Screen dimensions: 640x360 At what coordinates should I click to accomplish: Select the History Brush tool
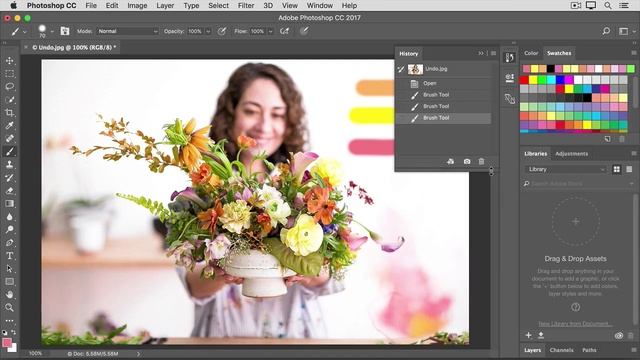[x=10, y=178]
